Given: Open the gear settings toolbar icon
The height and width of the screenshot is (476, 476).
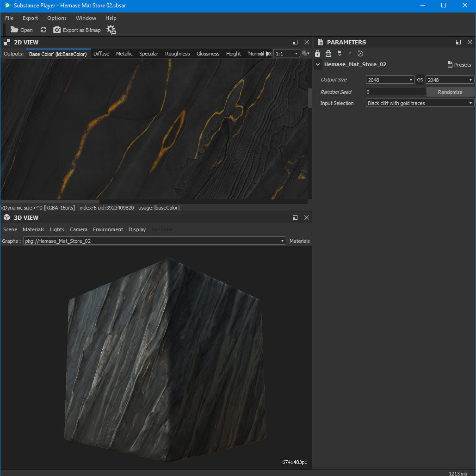Looking at the screenshot, I should 111,30.
